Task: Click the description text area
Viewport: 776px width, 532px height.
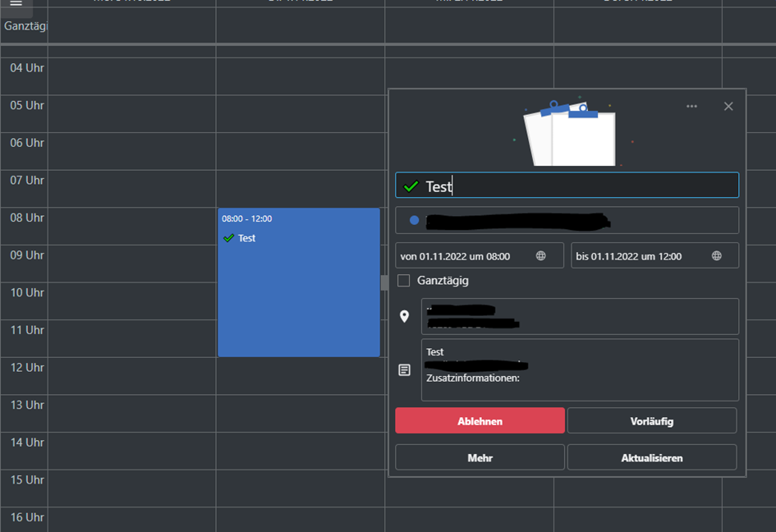Action: click(x=580, y=369)
